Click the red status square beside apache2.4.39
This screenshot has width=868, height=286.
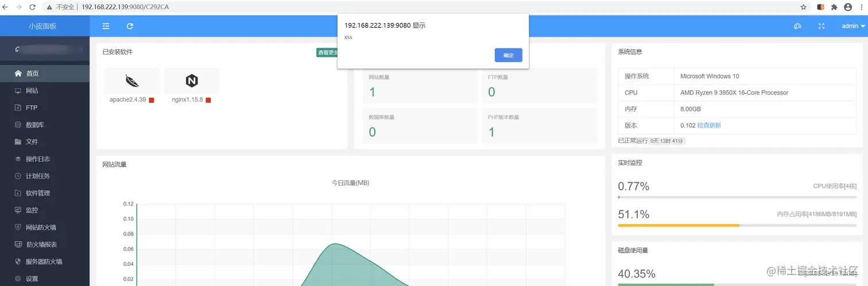(x=152, y=100)
